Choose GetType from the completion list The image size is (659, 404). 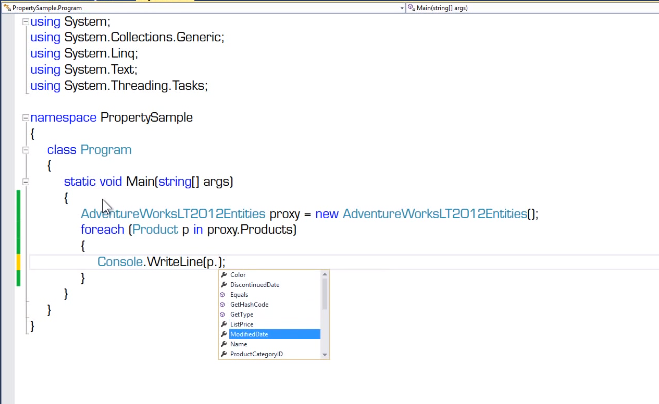[x=242, y=314]
